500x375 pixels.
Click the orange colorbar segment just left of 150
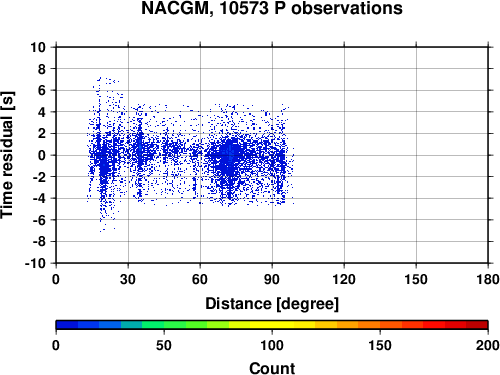pyautogui.click(x=369, y=325)
